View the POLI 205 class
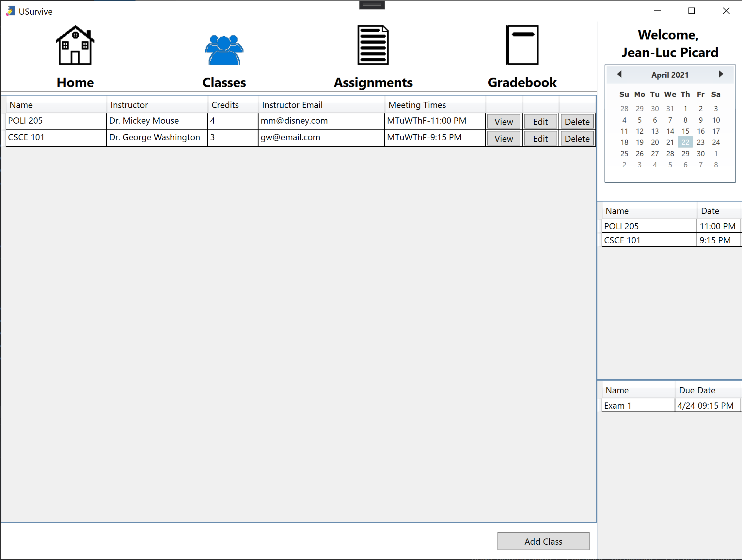The height and width of the screenshot is (560, 742). tap(503, 122)
